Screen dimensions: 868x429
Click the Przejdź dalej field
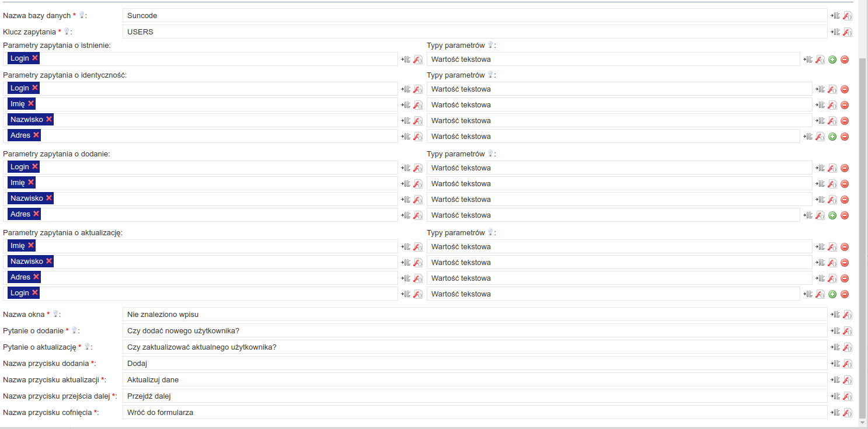click(x=475, y=396)
